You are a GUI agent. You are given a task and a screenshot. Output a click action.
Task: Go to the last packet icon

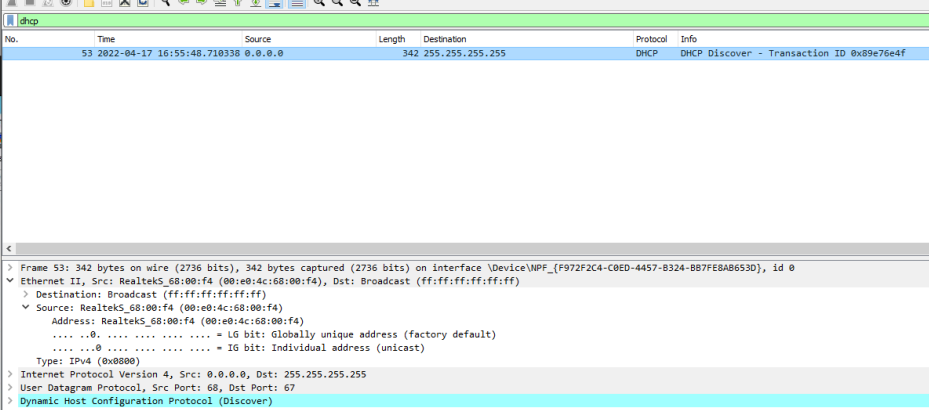(256, 3)
